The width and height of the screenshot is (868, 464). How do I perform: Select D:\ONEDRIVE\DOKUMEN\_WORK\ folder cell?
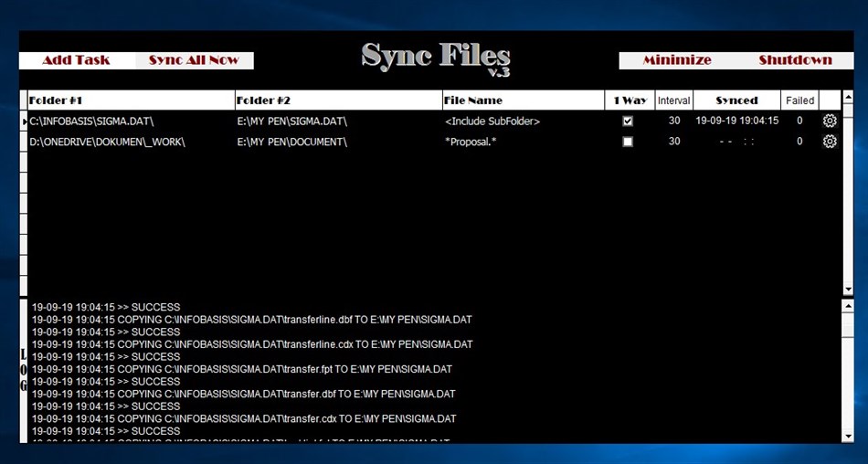click(x=132, y=142)
